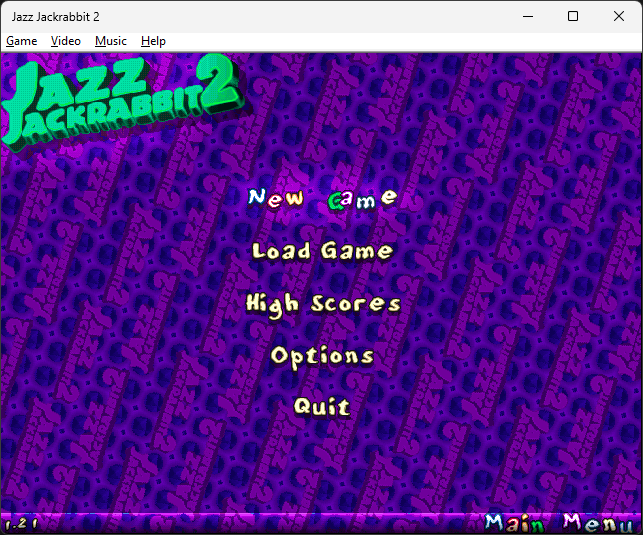Choose Quit from main menu
The image size is (643, 535).
pos(322,407)
